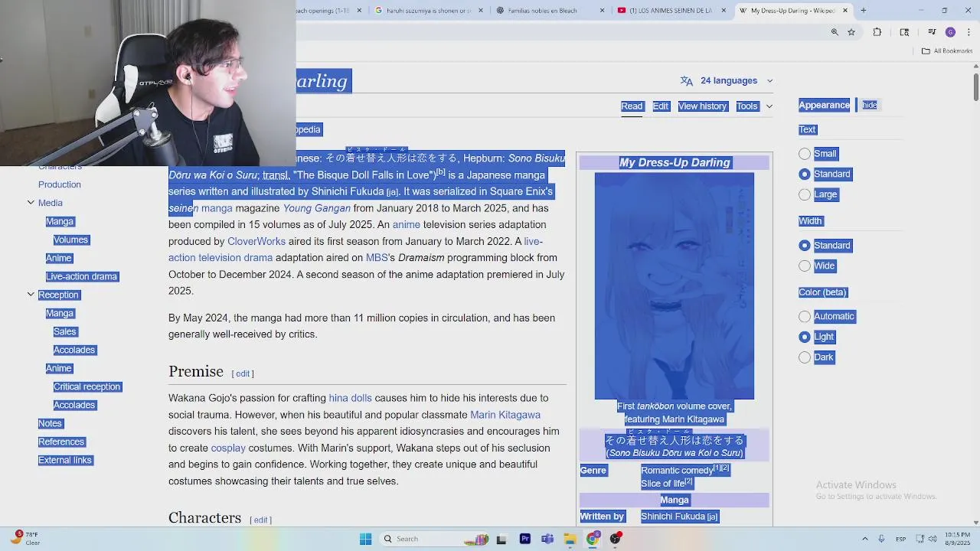The width and height of the screenshot is (980, 551).
Task: Open the Read page tab
Action: pyautogui.click(x=632, y=106)
